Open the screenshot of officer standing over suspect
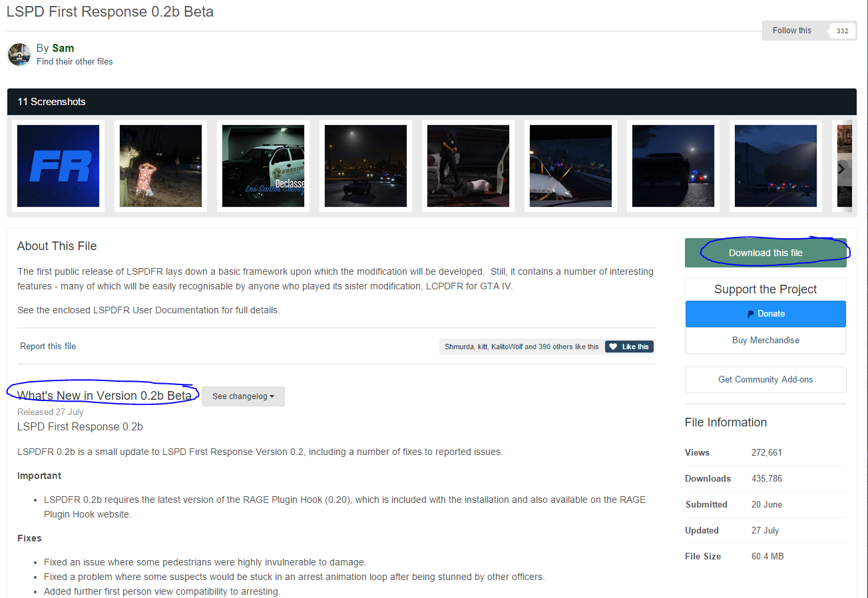The image size is (868, 598). [x=468, y=166]
